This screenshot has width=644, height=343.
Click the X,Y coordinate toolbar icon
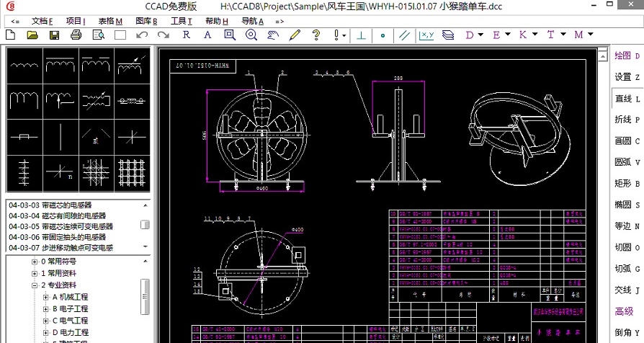coord(426,35)
